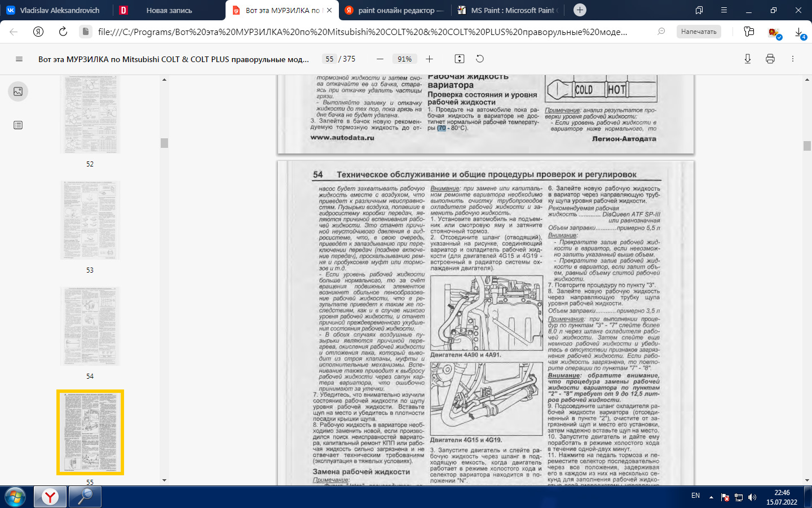Open volume control in system tray

pyautogui.click(x=752, y=497)
